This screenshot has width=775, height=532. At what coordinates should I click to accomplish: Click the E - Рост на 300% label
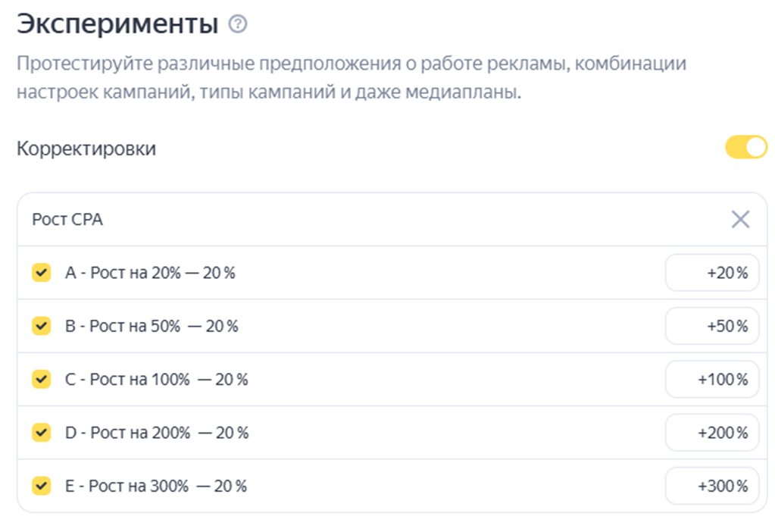click(x=156, y=486)
